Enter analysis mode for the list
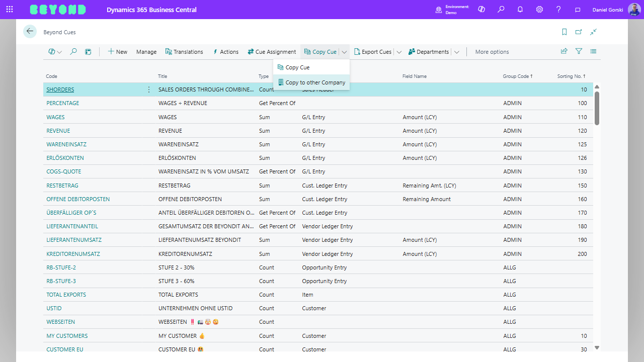The width and height of the screenshot is (644, 362). [x=88, y=51]
